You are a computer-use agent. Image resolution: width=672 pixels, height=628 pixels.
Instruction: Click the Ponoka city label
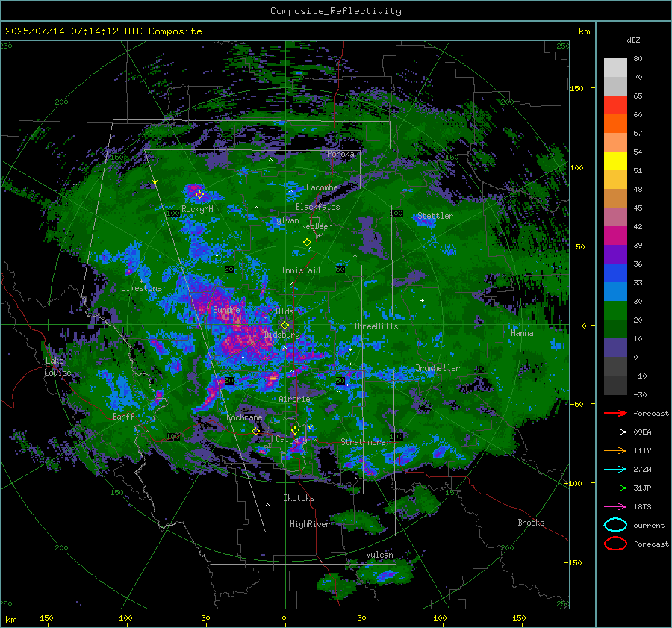pos(340,154)
